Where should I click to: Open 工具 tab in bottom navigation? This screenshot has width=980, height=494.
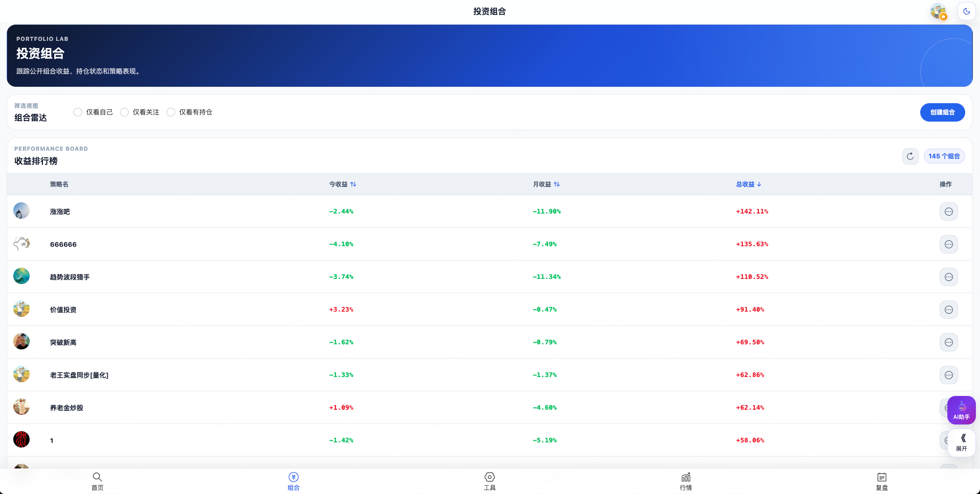pyautogui.click(x=490, y=481)
